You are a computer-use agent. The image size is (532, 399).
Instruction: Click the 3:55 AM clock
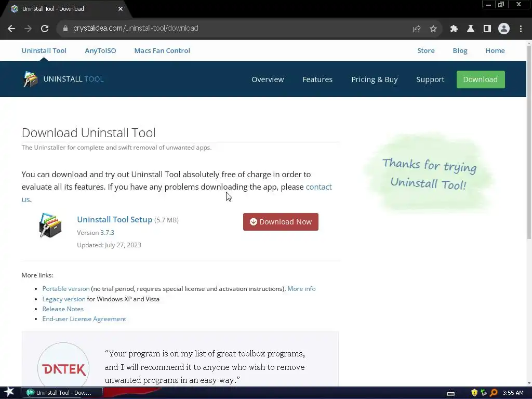pyautogui.click(x=513, y=393)
